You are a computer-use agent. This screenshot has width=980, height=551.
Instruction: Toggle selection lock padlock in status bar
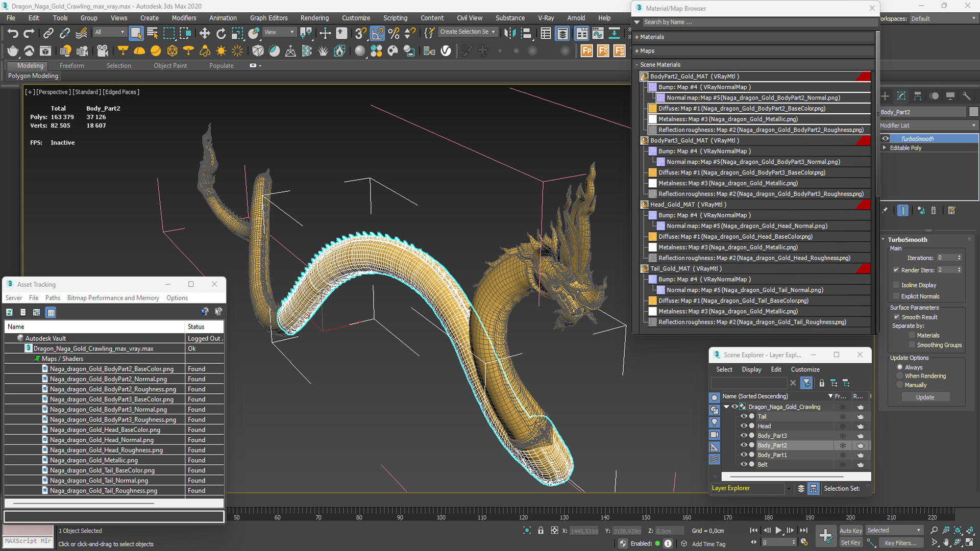541,531
